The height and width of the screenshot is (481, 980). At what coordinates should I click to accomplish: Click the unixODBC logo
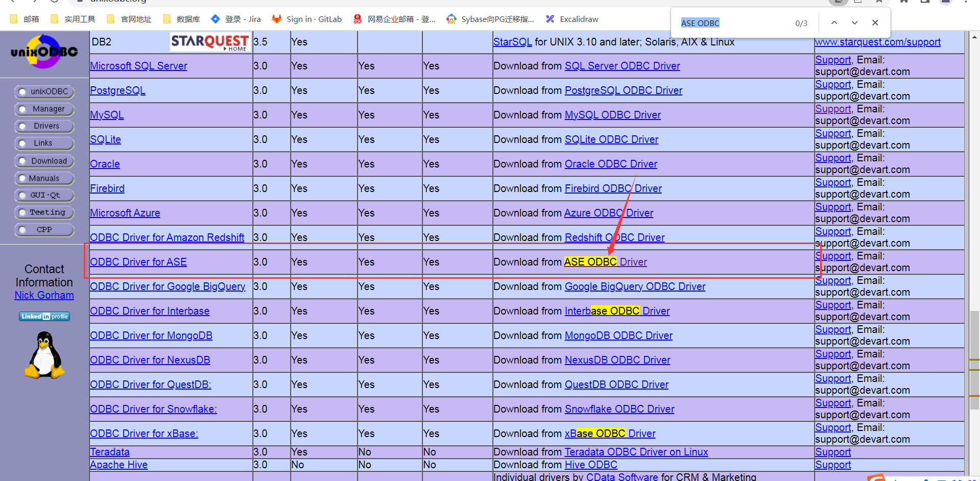(x=44, y=52)
